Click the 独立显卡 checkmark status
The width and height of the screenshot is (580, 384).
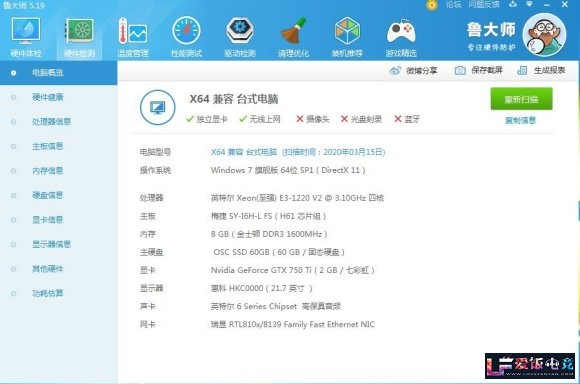point(207,119)
